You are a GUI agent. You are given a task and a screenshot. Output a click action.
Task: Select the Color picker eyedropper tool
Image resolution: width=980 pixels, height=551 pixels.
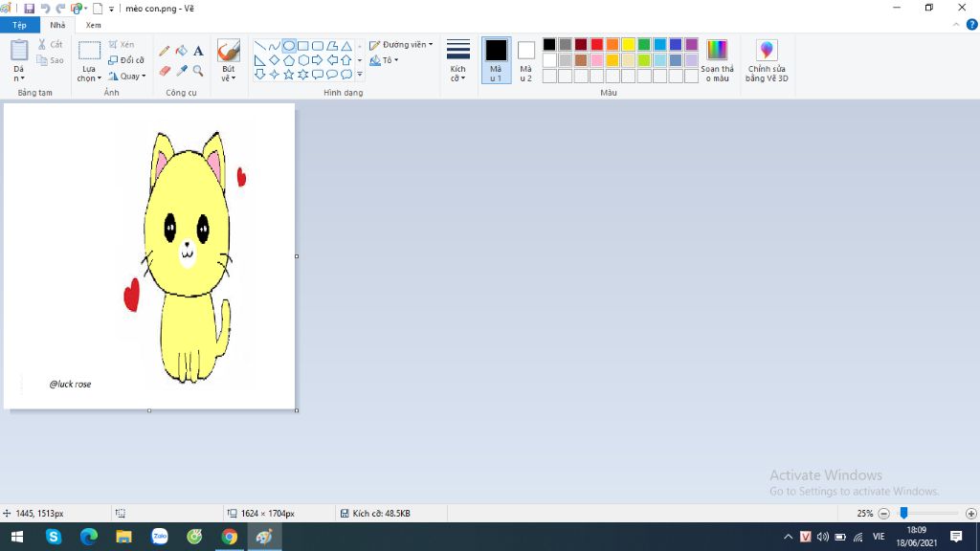click(x=181, y=71)
